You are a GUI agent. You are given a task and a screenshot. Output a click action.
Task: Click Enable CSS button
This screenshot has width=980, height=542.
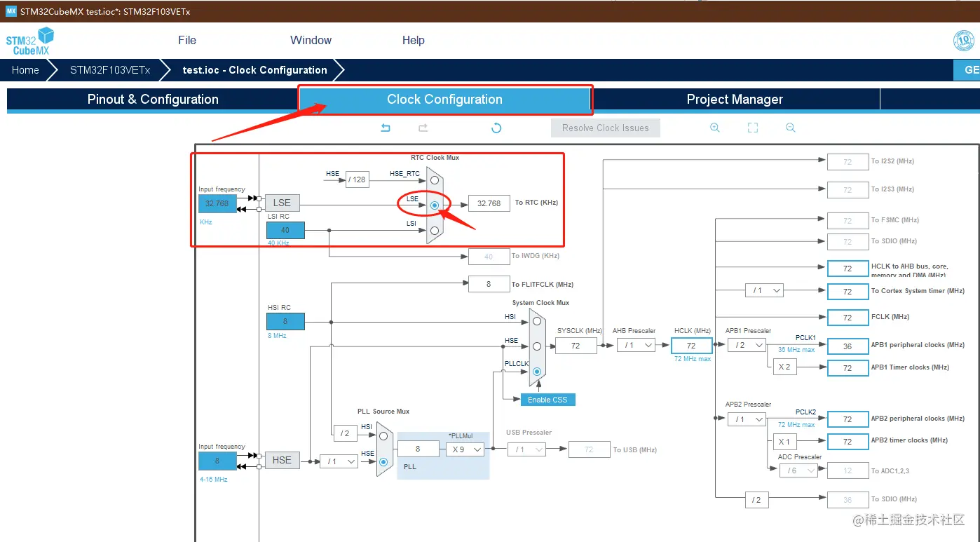pos(547,400)
